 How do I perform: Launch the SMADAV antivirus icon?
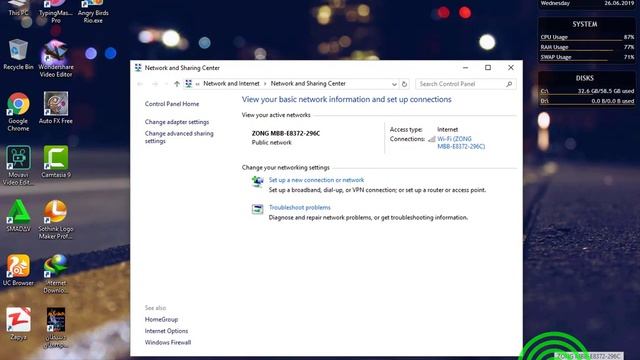click(18, 216)
